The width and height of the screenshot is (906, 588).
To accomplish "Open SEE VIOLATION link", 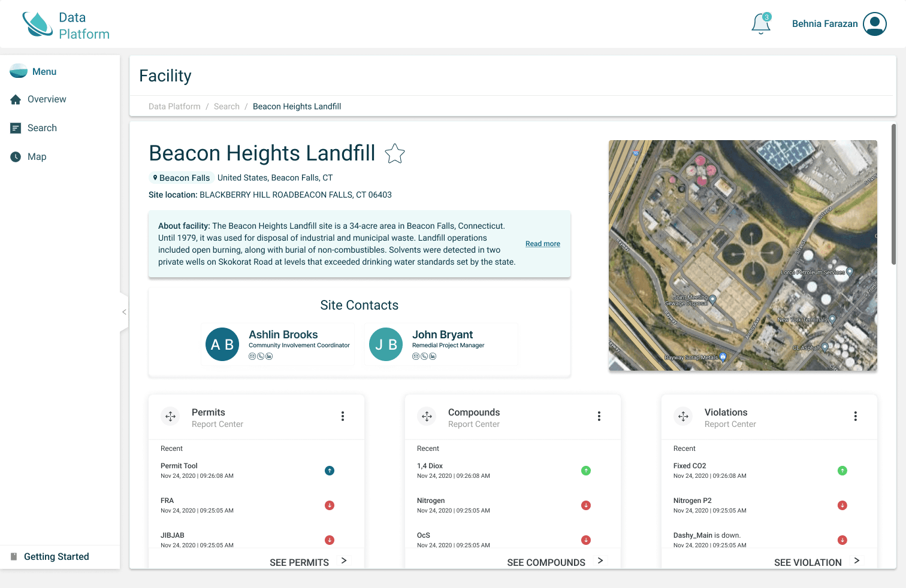I will (x=808, y=563).
